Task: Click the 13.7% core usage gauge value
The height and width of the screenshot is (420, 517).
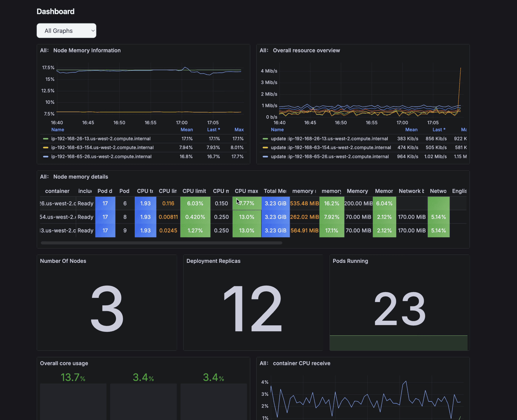Action: coord(73,377)
